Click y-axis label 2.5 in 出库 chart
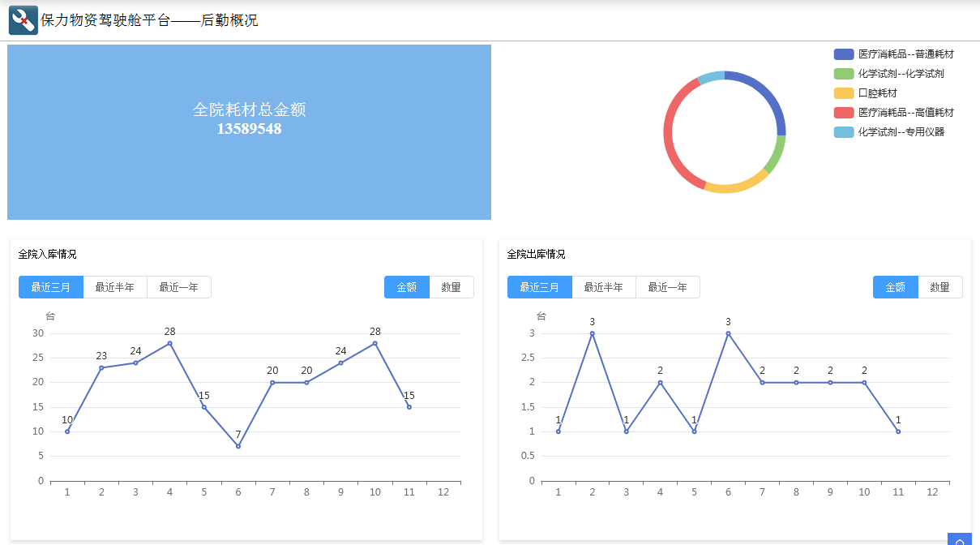This screenshot has width=980, height=545. pyautogui.click(x=527, y=358)
